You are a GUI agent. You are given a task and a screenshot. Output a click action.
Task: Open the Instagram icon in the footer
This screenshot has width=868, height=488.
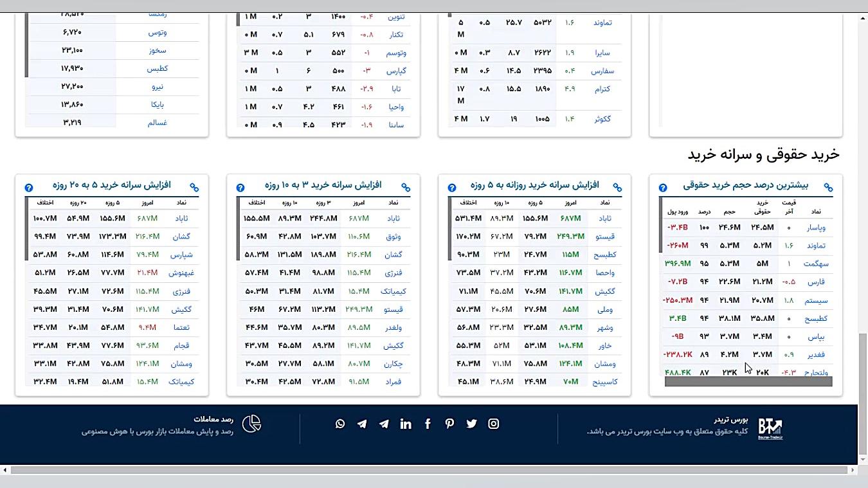pyautogui.click(x=493, y=424)
